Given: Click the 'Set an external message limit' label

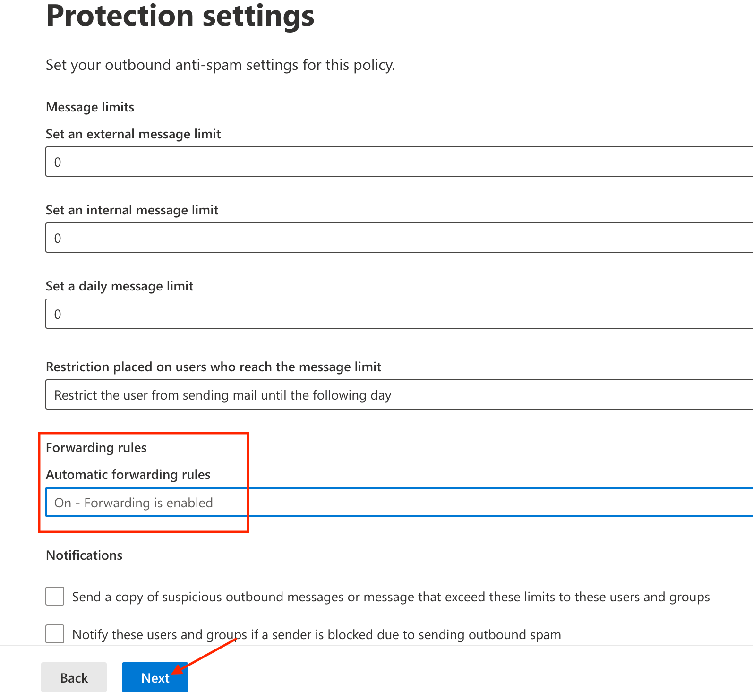Looking at the screenshot, I should click(x=133, y=134).
